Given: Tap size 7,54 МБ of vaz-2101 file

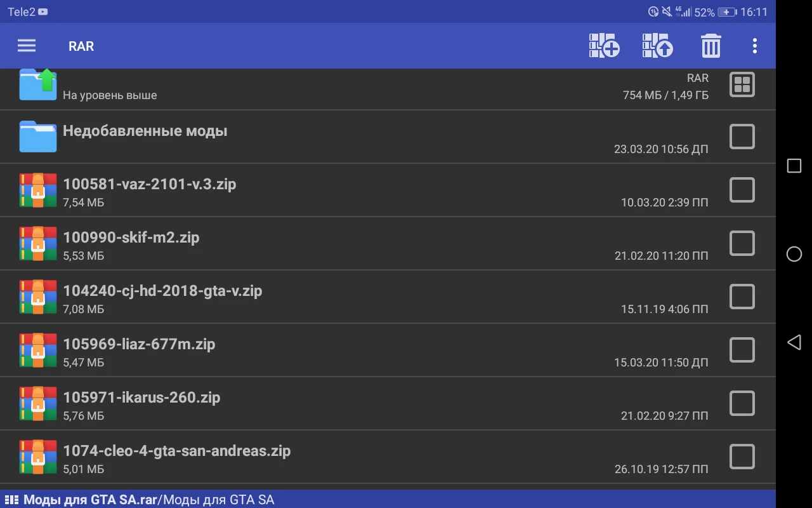Looking at the screenshot, I should 83,203.
